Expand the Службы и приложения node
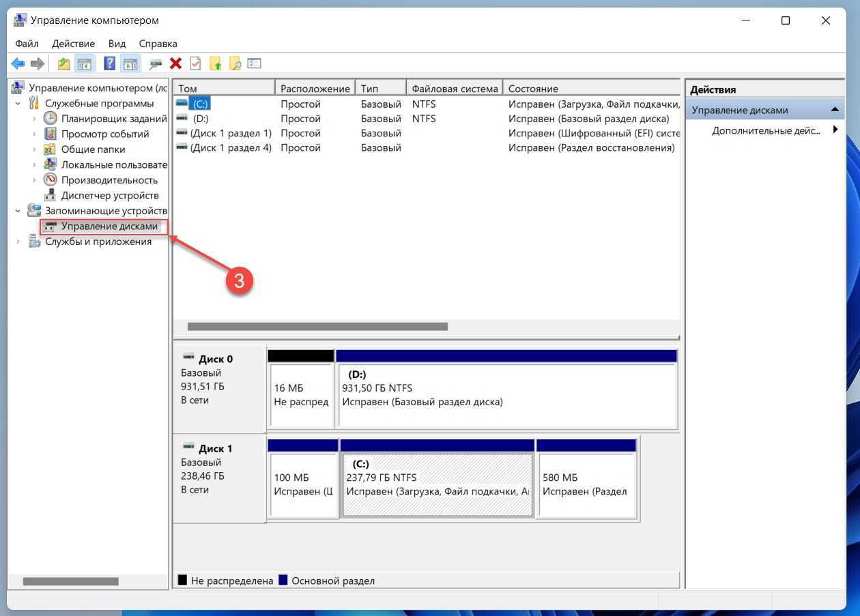Viewport: 860px width, 616px height. 18,241
